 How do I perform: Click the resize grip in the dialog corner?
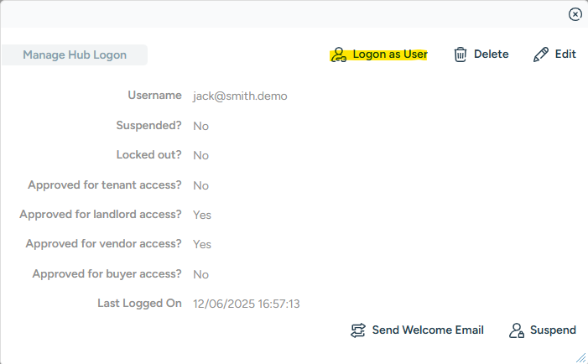[x=581, y=357]
